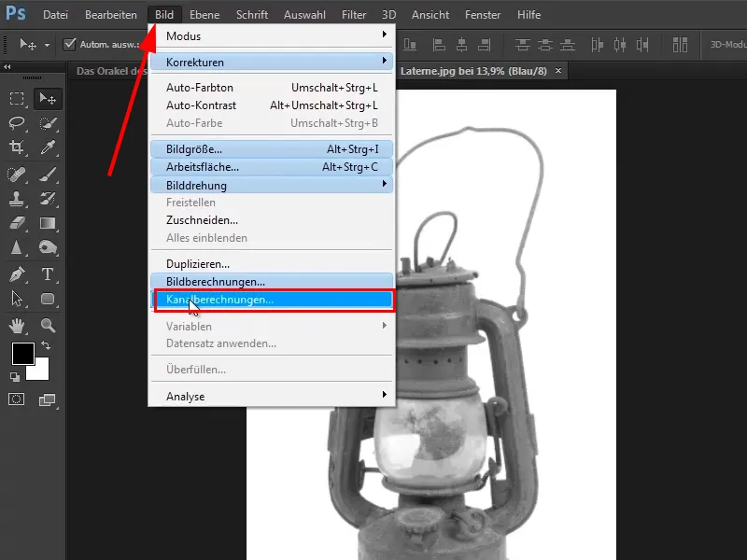Click the black foreground color swatch
The height and width of the screenshot is (560, 747).
point(22,354)
